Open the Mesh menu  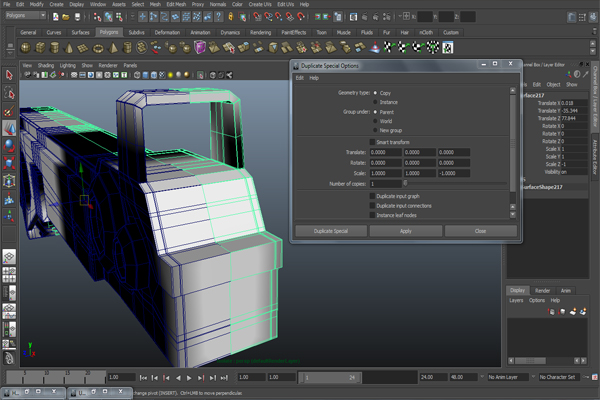click(155, 4)
